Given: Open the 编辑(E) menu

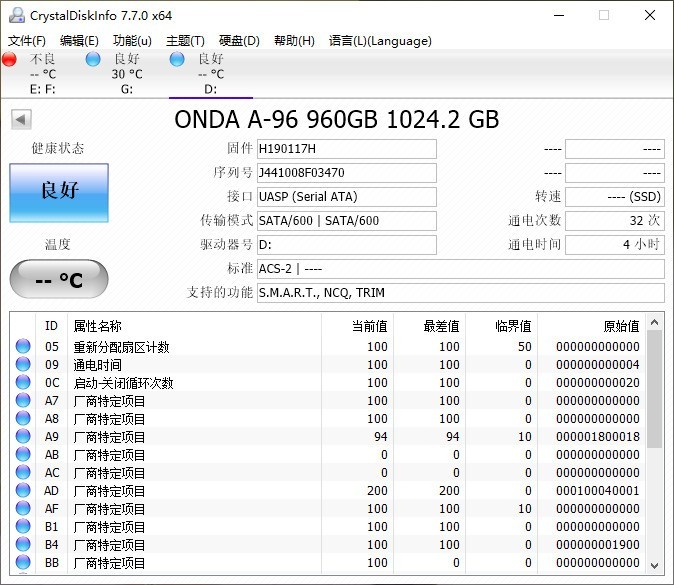Looking at the screenshot, I should [80, 41].
